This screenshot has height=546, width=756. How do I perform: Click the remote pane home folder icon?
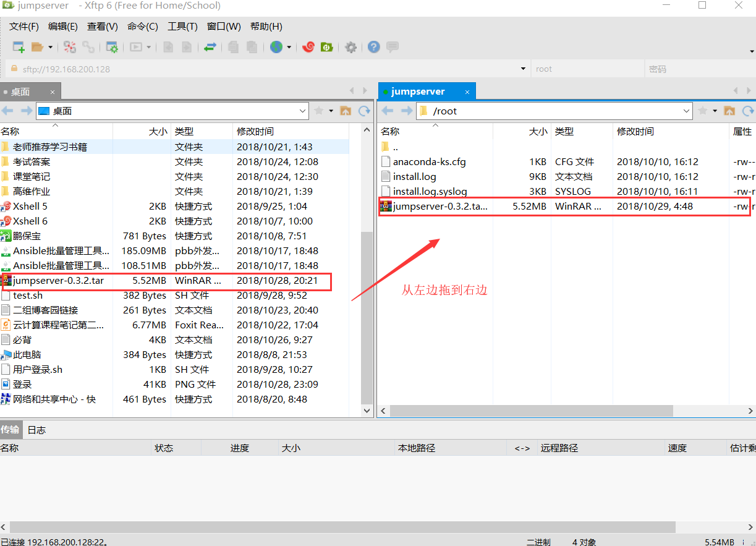click(x=729, y=111)
